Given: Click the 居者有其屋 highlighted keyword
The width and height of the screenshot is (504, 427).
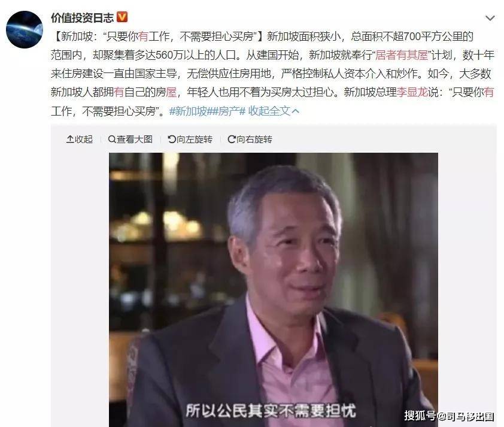Looking at the screenshot, I should tap(402, 55).
